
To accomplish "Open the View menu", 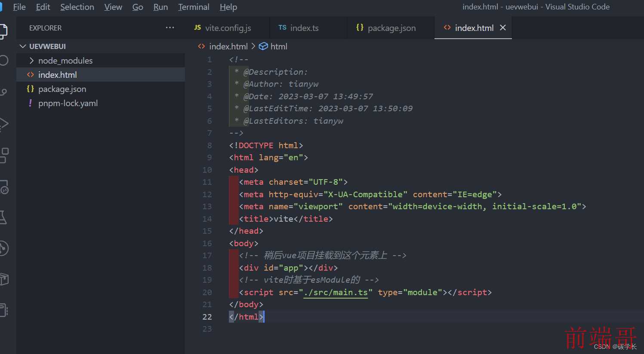I will pos(113,7).
